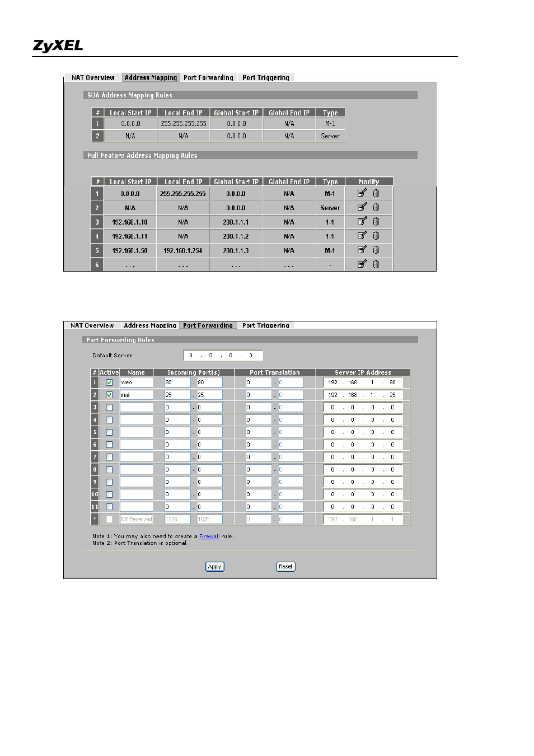The width and height of the screenshot is (534, 756).
Task: Click 200.1.1.3 Global Start IP cell
Action: click(x=236, y=250)
